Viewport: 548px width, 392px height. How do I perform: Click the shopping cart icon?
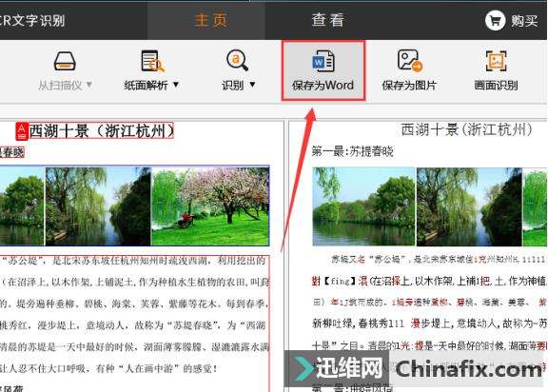click(495, 21)
